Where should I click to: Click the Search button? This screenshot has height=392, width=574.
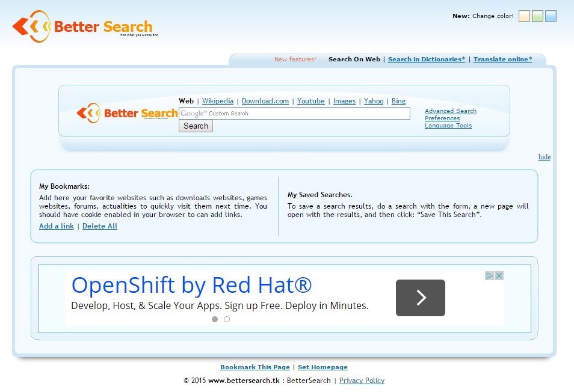pos(196,126)
